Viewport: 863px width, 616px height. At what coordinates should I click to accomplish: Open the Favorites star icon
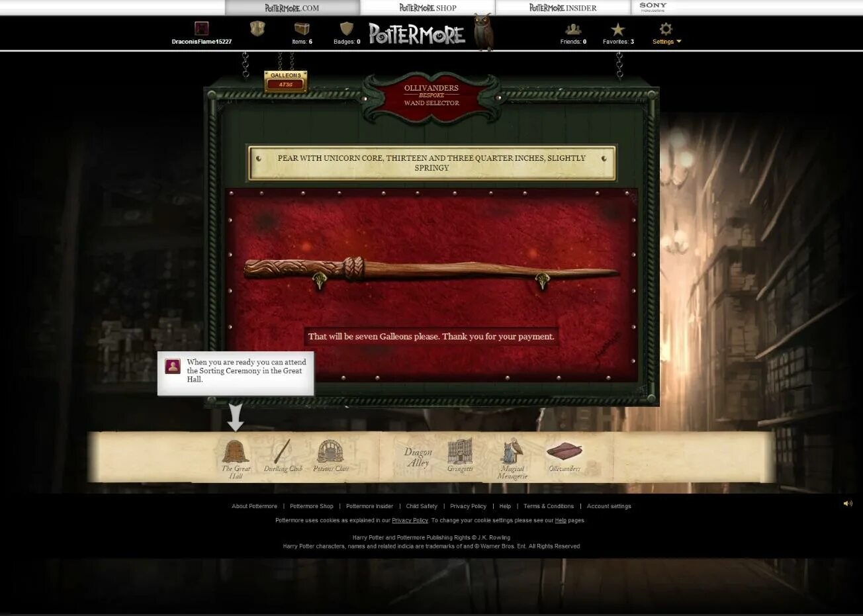tap(618, 29)
